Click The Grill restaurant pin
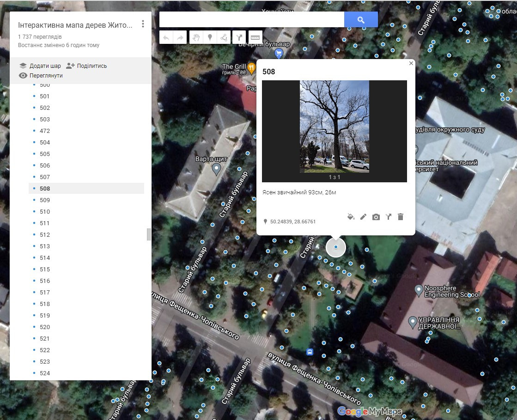The height and width of the screenshot is (420, 517). click(252, 68)
